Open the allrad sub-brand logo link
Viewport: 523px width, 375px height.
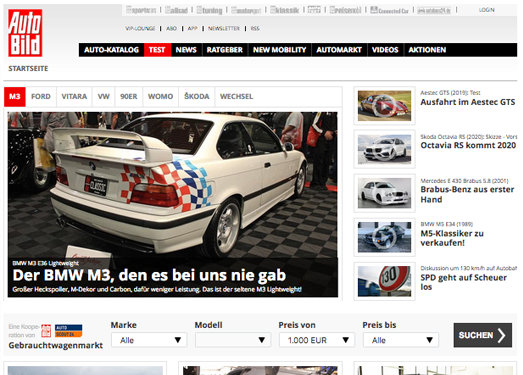click(176, 10)
